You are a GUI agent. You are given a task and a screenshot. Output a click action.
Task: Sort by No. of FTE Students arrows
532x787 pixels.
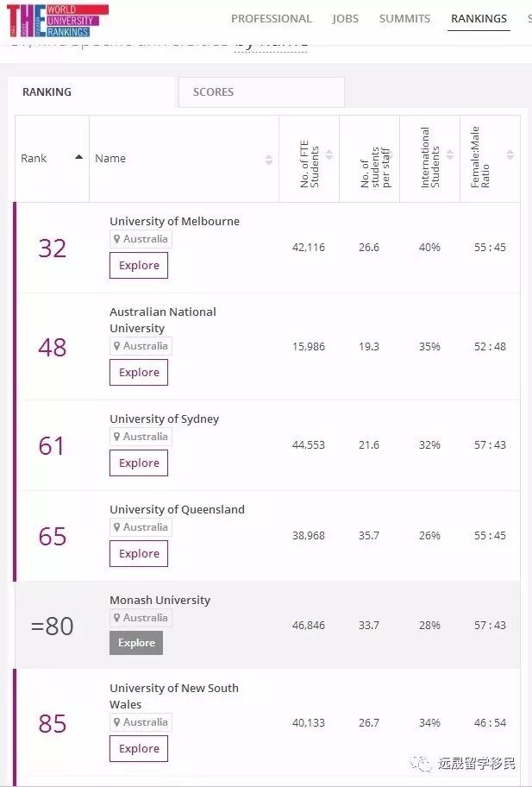(329, 155)
